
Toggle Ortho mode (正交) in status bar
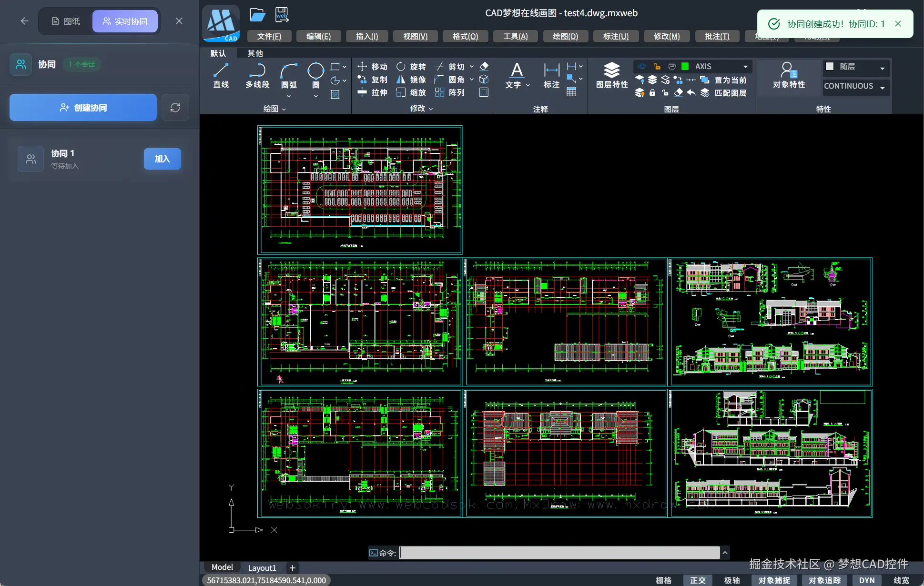coord(698,580)
